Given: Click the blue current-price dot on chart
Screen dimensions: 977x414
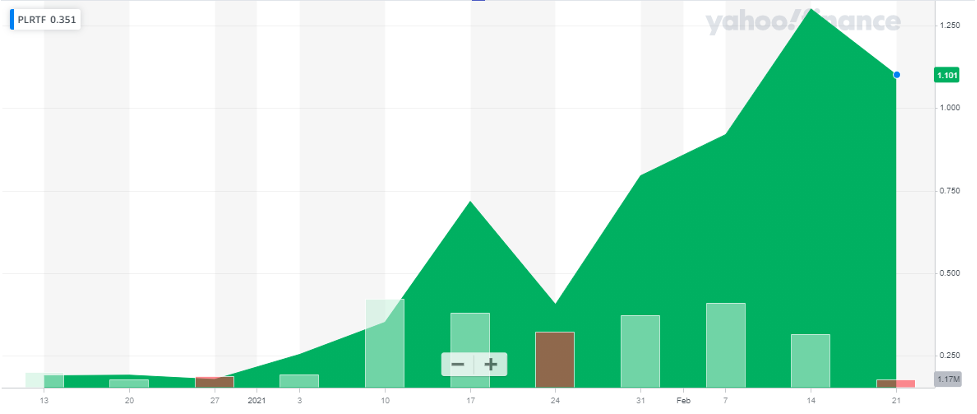Looking at the screenshot, I should [897, 75].
